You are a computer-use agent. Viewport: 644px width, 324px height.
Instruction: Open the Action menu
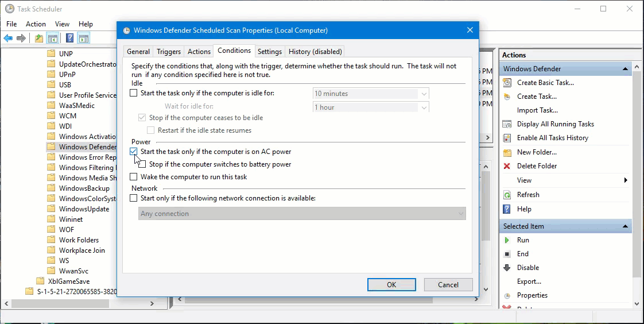click(36, 24)
